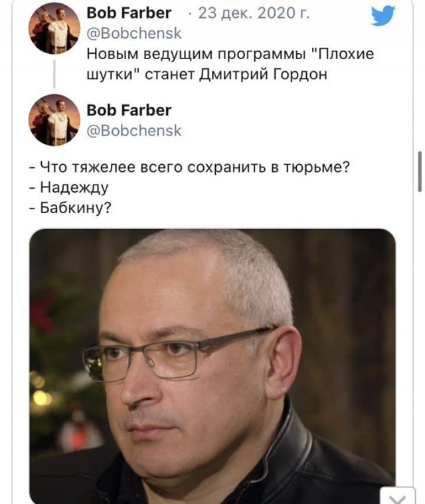Click the blurred lights in photo background
The height and width of the screenshot is (504, 425).
[x=42, y=394]
